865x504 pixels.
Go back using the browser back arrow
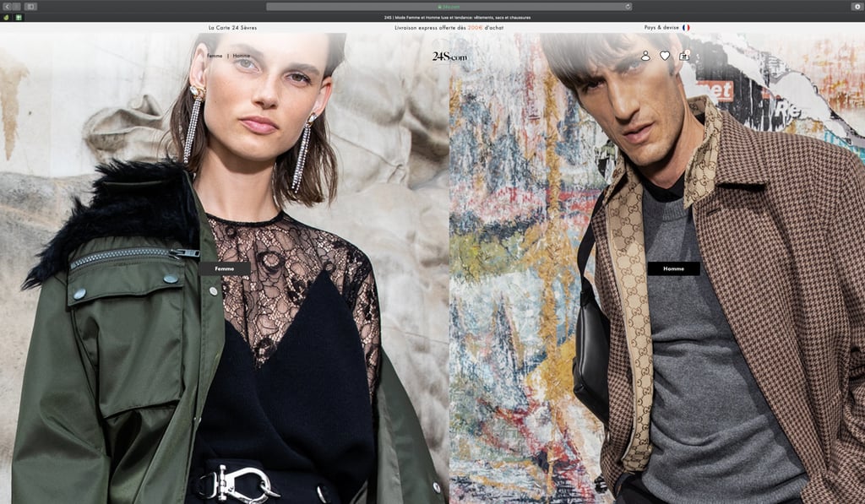click(x=7, y=7)
